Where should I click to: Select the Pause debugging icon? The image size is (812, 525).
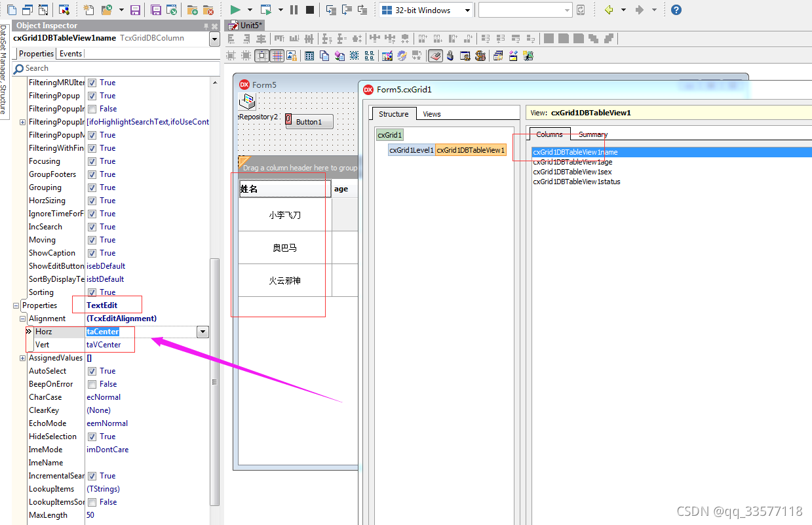pyautogui.click(x=293, y=10)
